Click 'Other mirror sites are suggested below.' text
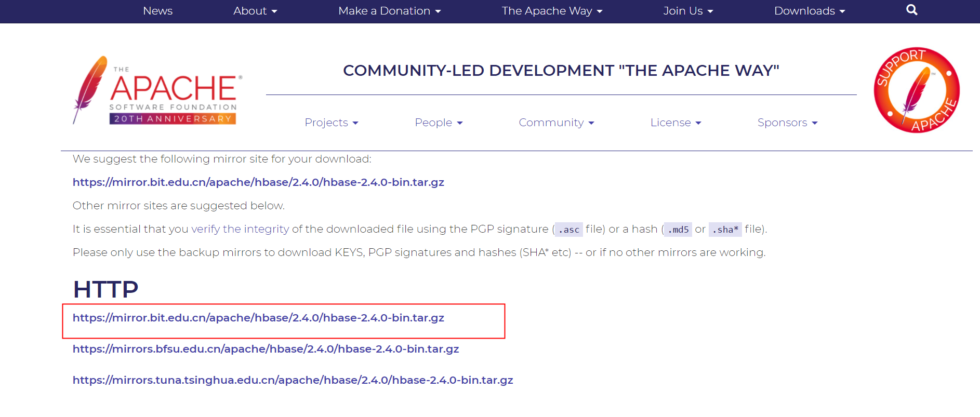Screen dimensions: 980x417 tap(179, 206)
